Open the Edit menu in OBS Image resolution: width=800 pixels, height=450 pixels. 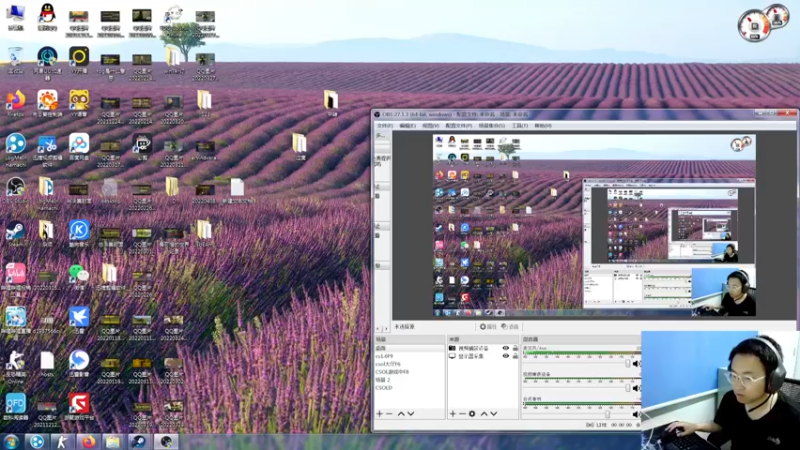(x=407, y=126)
